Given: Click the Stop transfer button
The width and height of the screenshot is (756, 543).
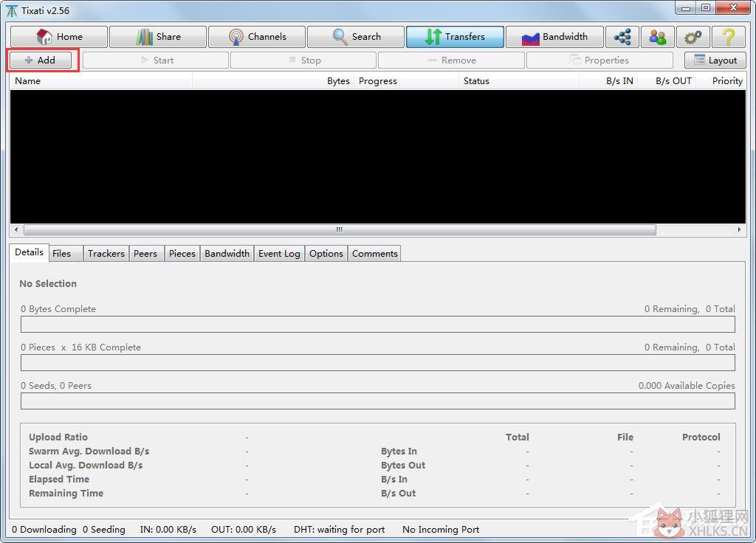Looking at the screenshot, I should coord(303,60).
